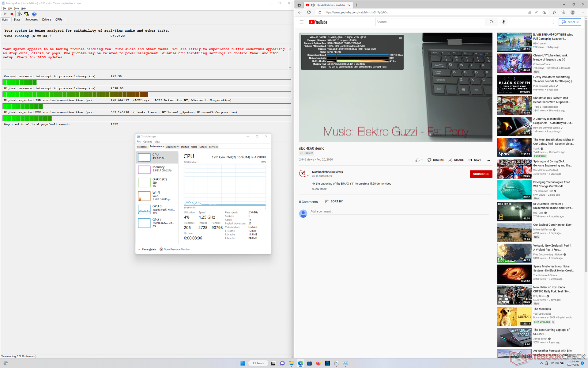Expand description with SHOW MORE

coord(319,189)
